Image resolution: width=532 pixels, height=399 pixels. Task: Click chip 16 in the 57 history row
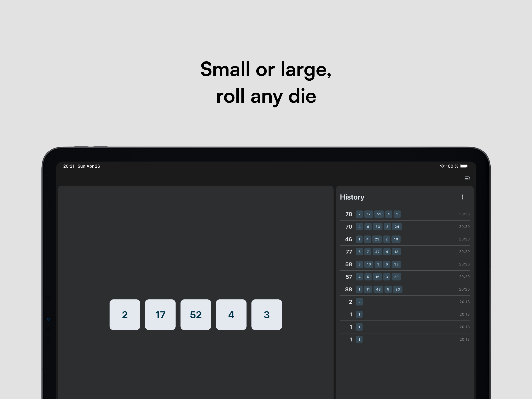pyautogui.click(x=377, y=277)
